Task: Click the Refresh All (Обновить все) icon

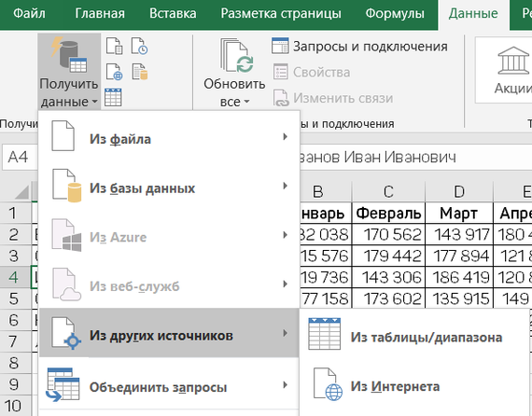Action: pyautogui.click(x=236, y=55)
